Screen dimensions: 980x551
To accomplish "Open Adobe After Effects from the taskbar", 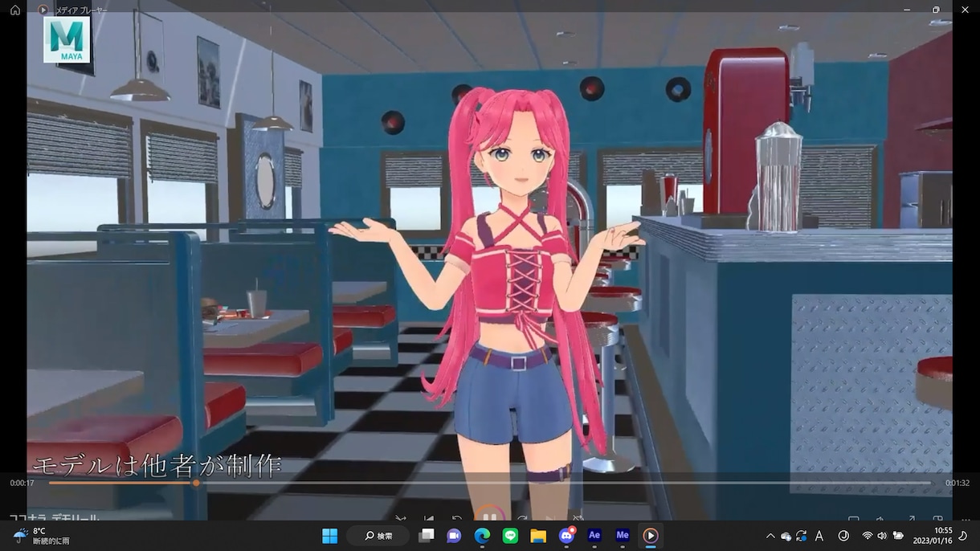I will 594,535.
